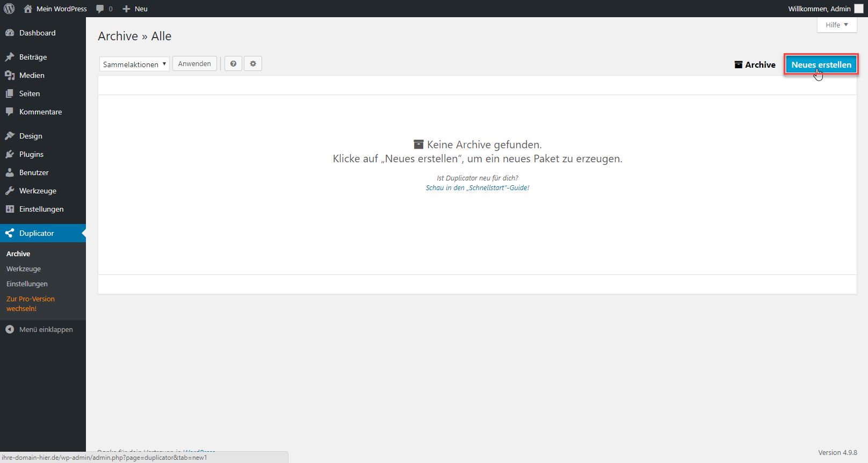Select the Archive tab near top right

pos(755,64)
